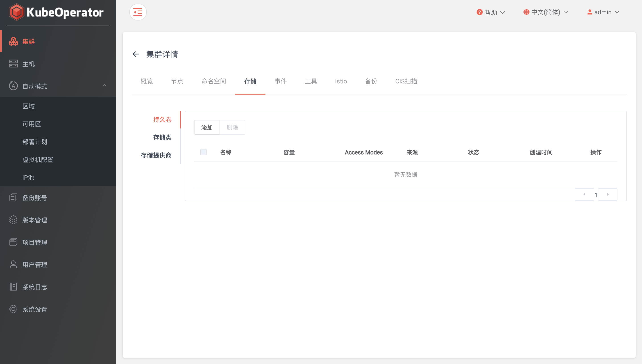Open the 帮助 dropdown
Viewport: 642px width, 364px height.
click(490, 12)
